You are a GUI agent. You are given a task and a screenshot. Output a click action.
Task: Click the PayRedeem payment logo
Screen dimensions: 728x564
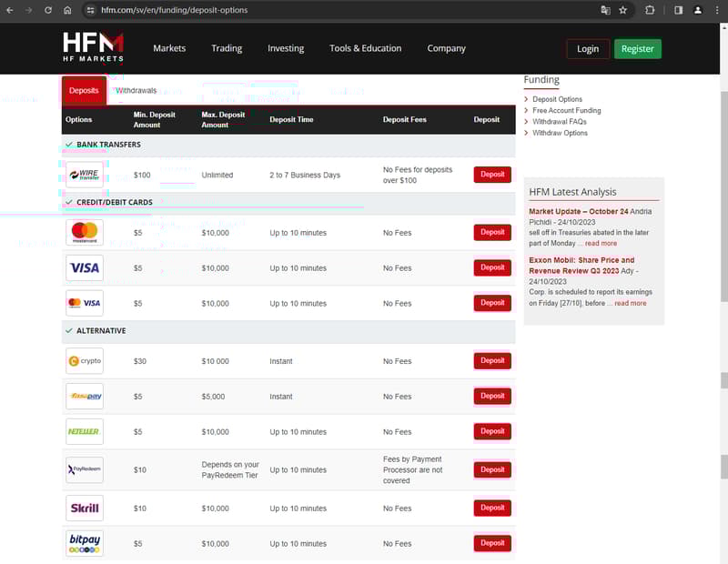point(85,469)
